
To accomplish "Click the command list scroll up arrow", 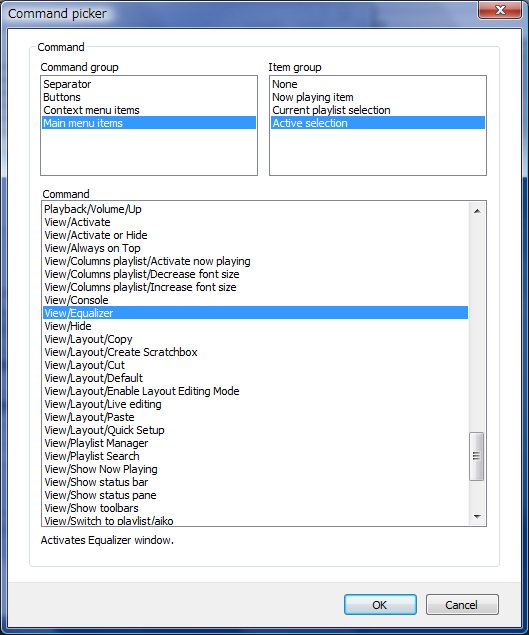I will [x=477, y=211].
